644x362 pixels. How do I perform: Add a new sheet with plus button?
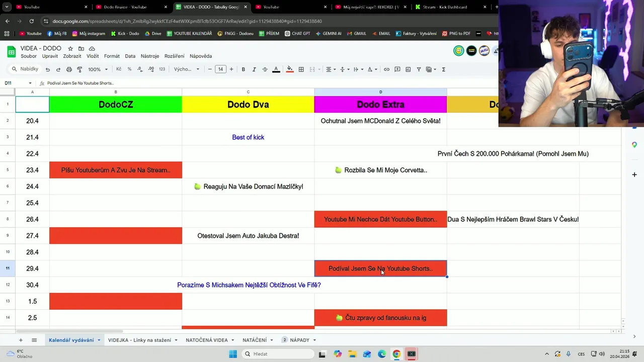(21, 340)
